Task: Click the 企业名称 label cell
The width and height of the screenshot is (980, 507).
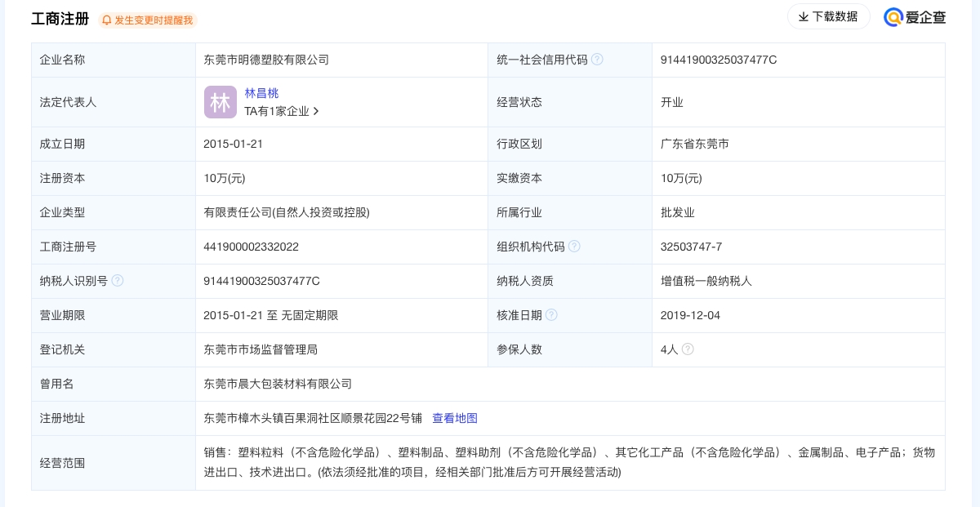Action: (114, 60)
